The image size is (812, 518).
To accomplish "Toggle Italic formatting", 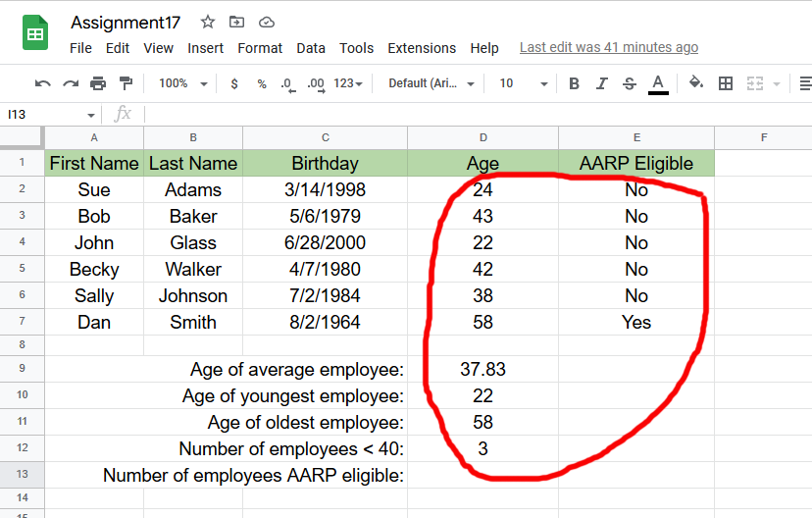I will click(602, 83).
